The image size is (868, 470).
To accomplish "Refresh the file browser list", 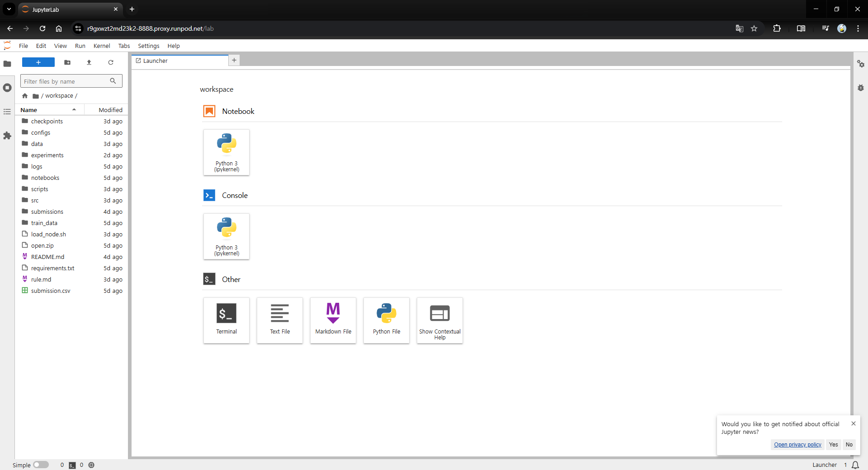I will pos(111,62).
